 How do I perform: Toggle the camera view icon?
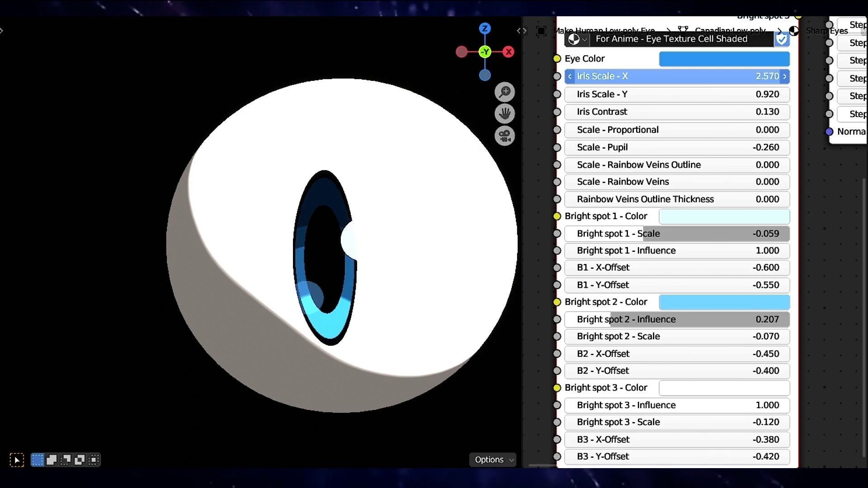(505, 136)
